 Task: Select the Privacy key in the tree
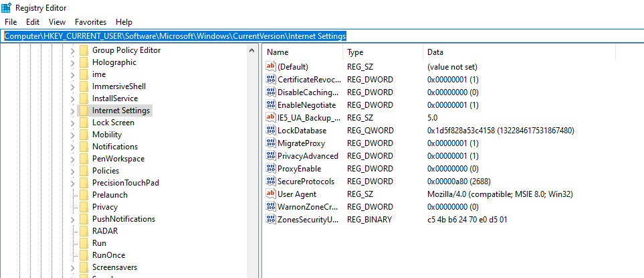pos(105,207)
